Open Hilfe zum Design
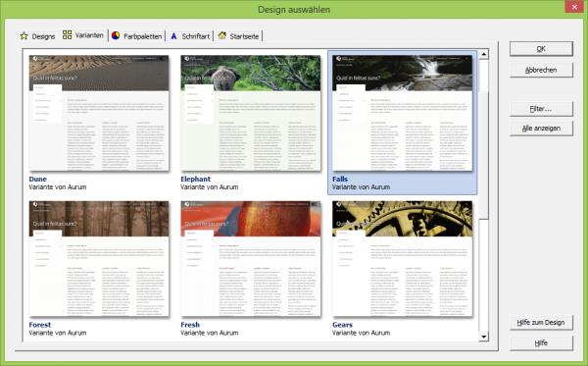Image resolution: width=588 pixels, height=366 pixels. click(x=541, y=323)
